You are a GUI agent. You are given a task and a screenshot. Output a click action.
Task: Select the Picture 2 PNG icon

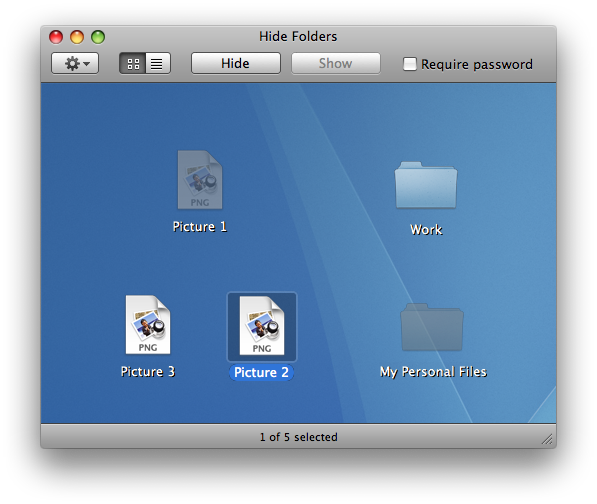[262, 326]
